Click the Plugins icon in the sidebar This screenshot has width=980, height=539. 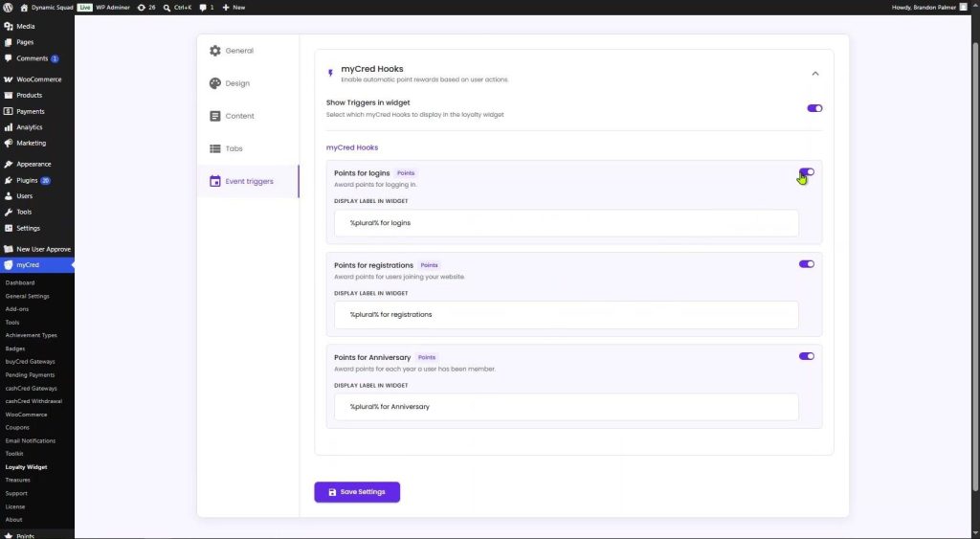[8, 180]
